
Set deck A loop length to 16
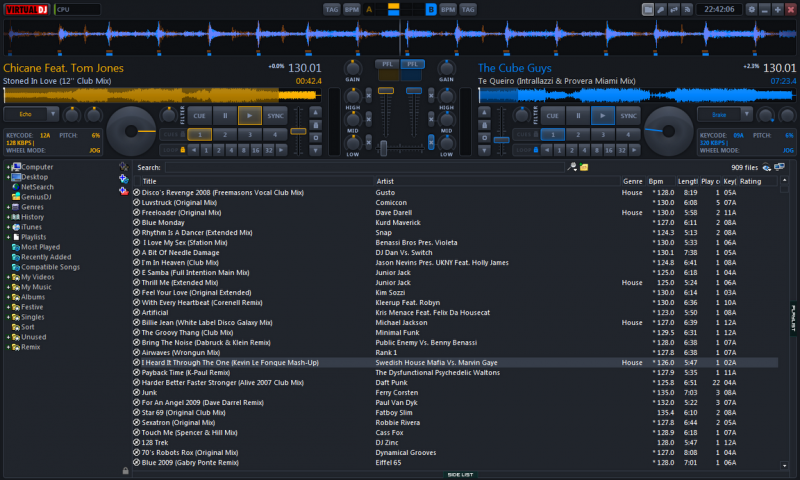coord(256,150)
